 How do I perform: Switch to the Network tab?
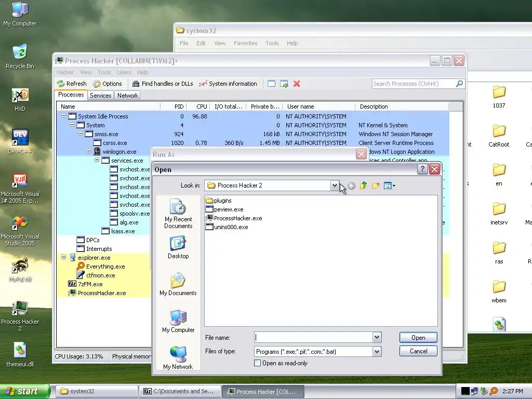pyautogui.click(x=128, y=96)
